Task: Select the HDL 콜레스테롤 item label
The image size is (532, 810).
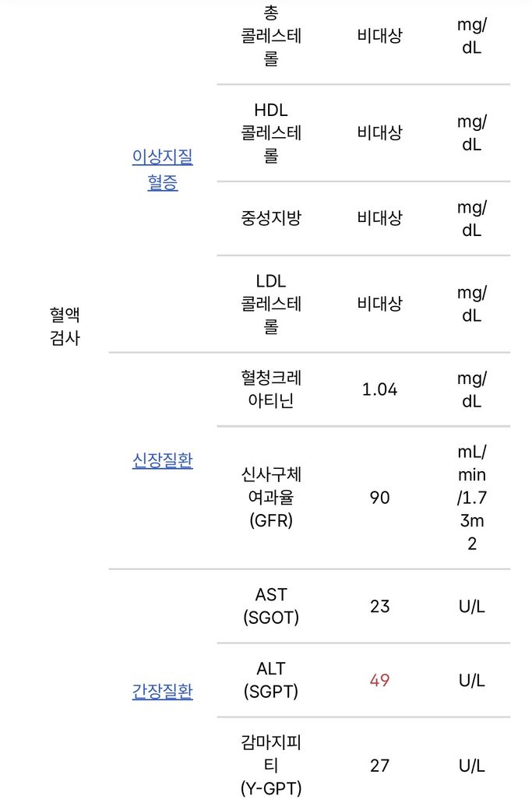Action: coord(271,132)
